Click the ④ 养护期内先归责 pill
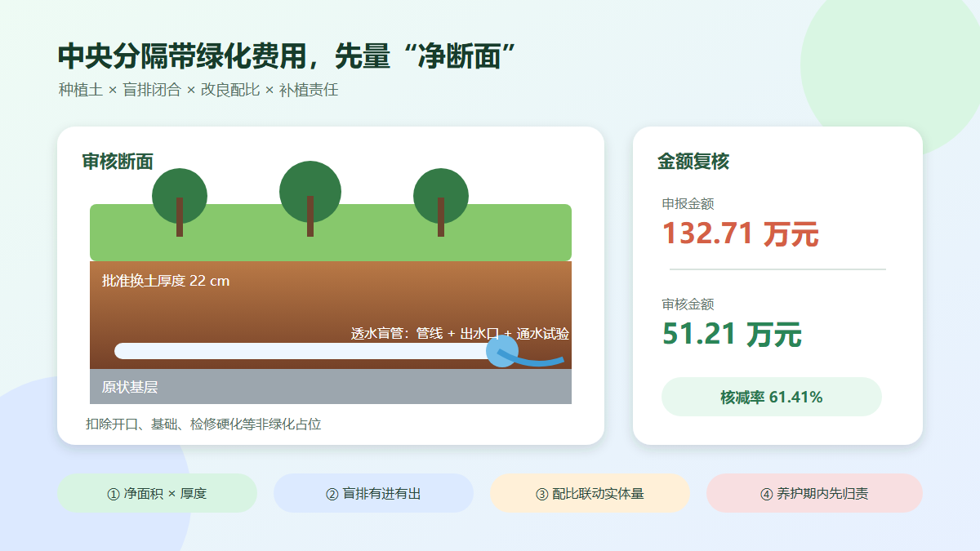 (814, 493)
